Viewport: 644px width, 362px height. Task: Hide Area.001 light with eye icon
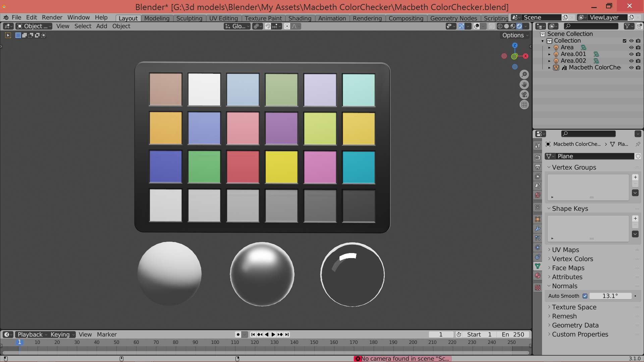pos(631,54)
